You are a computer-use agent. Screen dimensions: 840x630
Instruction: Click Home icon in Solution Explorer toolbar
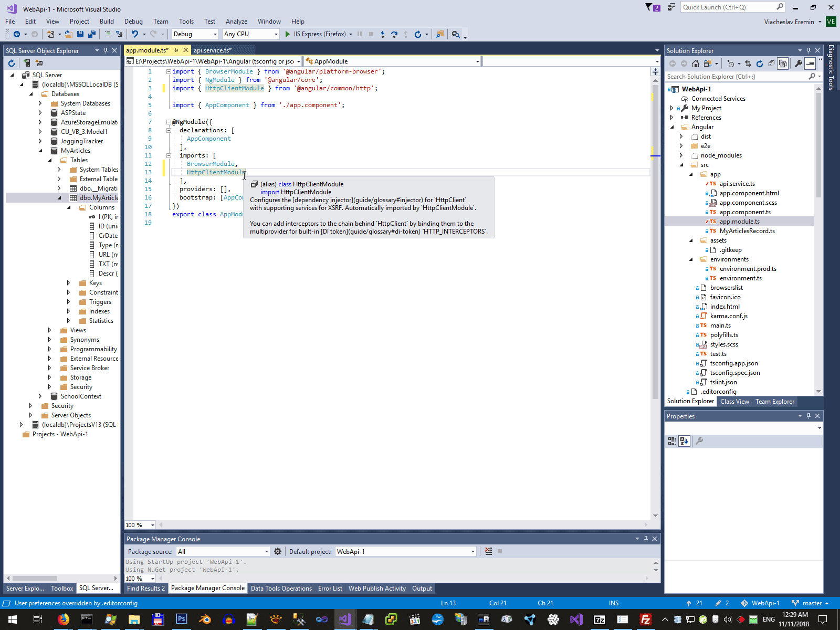pyautogui.click(x=696, y=64)
